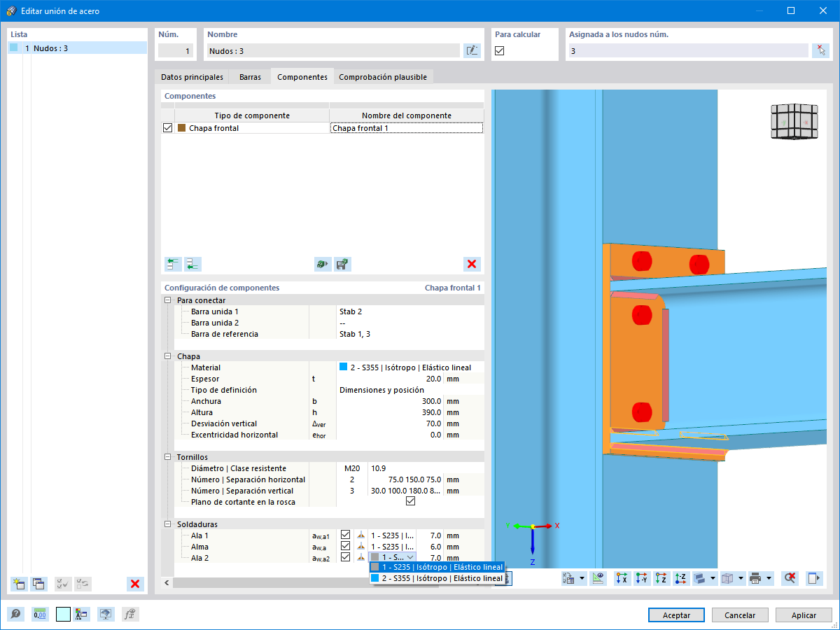Click the edit name icon next to Nombre

472,50
